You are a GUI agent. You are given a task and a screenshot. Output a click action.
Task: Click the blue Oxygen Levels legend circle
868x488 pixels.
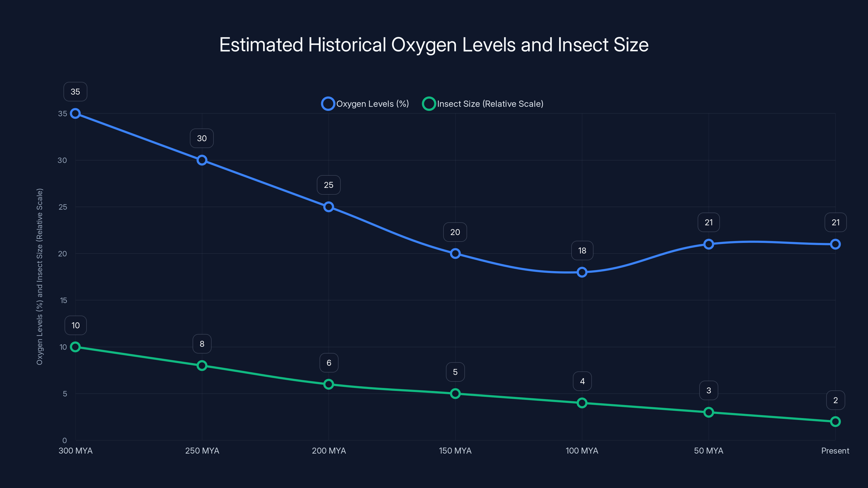pyautogui.click(x=328, y=104)
